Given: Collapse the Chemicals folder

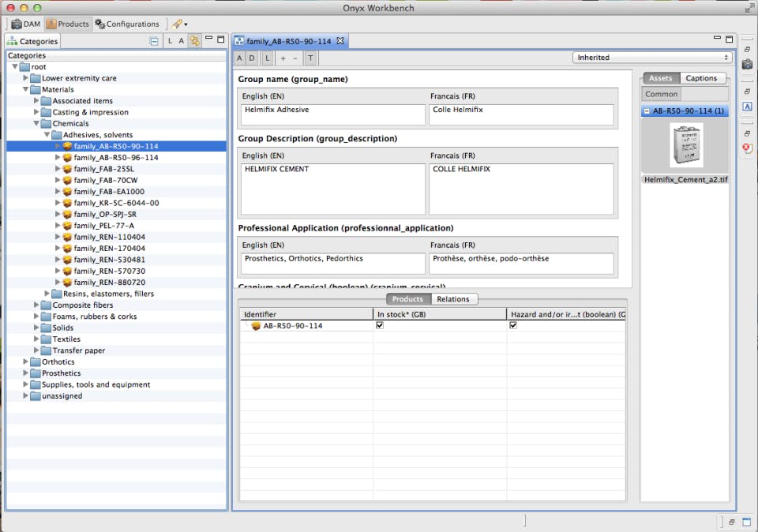Looking at the screenshot, I should [x=36, y=123].
